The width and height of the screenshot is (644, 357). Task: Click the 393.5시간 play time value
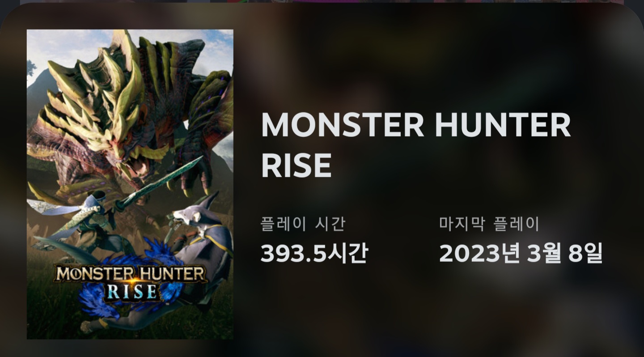pos(314,254)
